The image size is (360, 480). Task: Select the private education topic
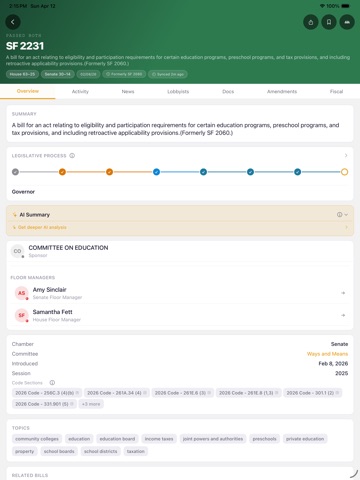(305, 439)
